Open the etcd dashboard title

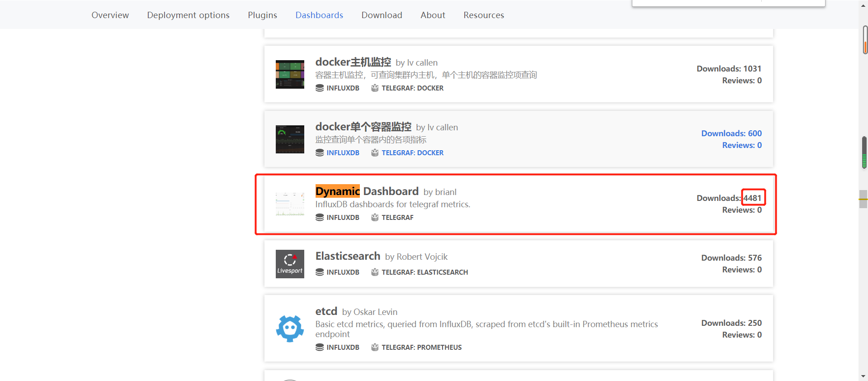point(326,311)
